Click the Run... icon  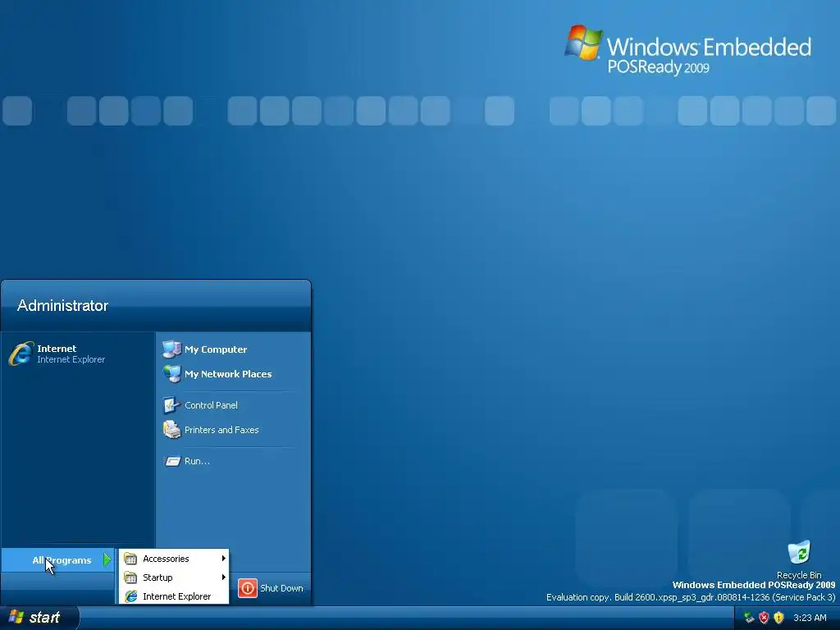[172, 461]
